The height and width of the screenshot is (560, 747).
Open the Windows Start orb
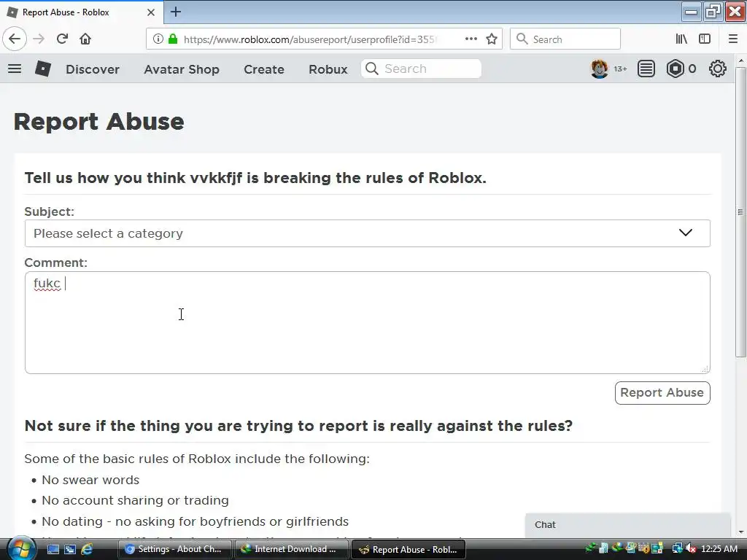click(x=20, y=548)
